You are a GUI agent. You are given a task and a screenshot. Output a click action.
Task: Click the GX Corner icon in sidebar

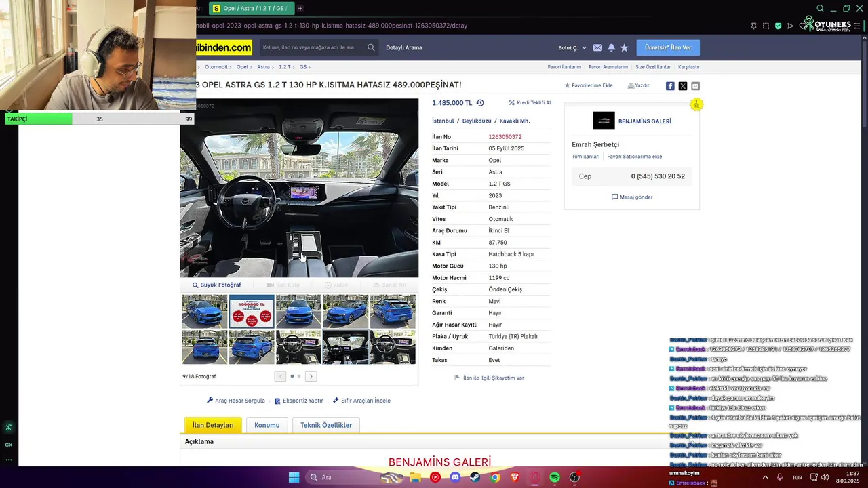coord(9,445)
